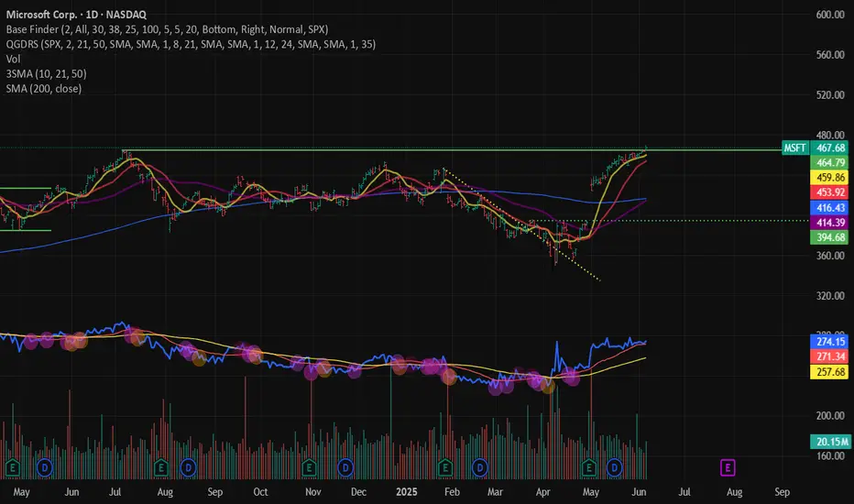Viewport: 854px width, 504px height.
Task: Click the dividend D marker in late February 2025
Action: [x=480, y=467]
